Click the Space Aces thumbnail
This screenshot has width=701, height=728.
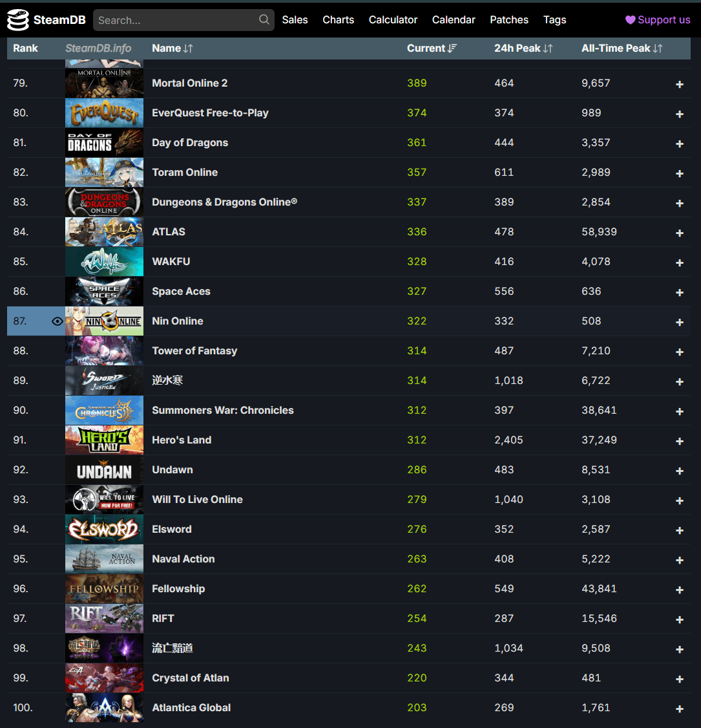click(x=104, y=291)
